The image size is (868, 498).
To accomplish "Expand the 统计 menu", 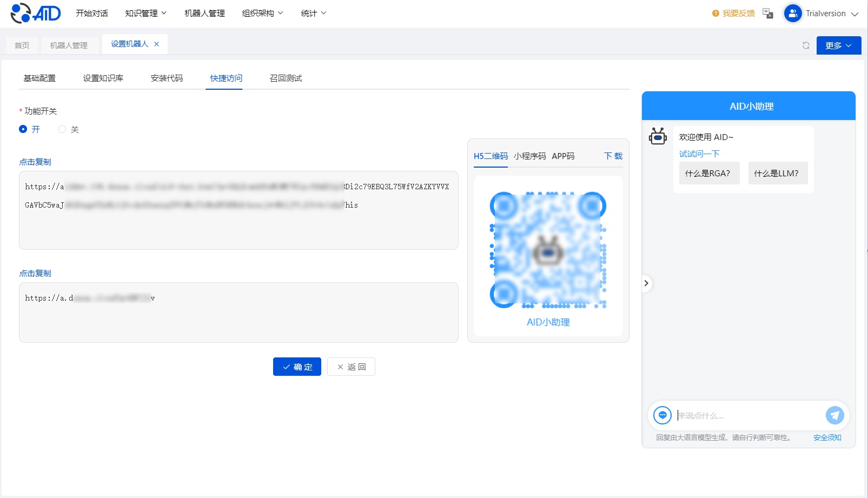I will [314, 13].
